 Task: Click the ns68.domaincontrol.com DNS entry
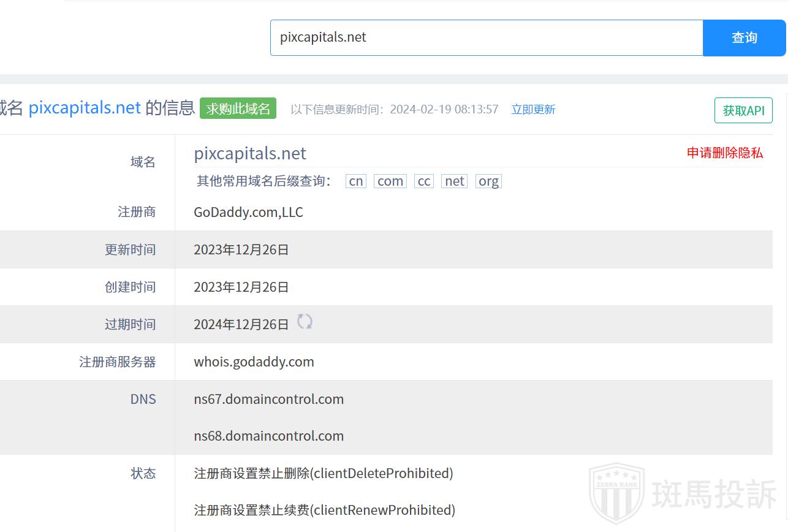pyautogui.click(x=268, y=436)
